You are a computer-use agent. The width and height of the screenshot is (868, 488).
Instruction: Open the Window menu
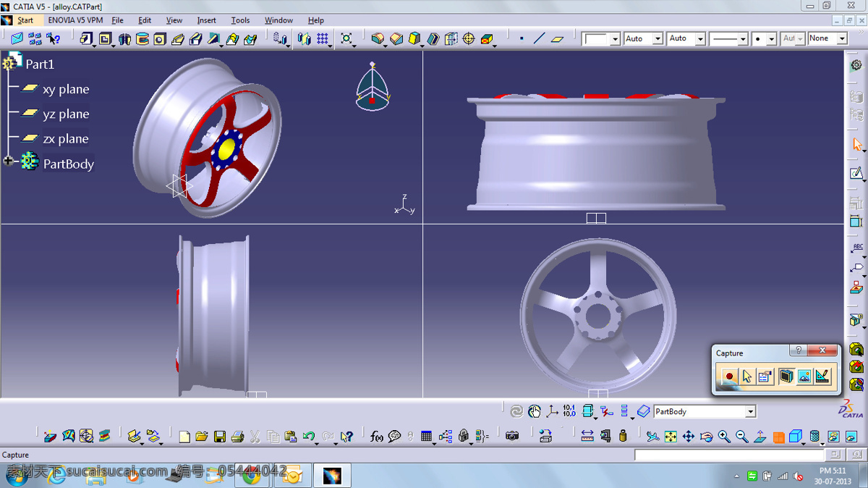coord(278,20)
